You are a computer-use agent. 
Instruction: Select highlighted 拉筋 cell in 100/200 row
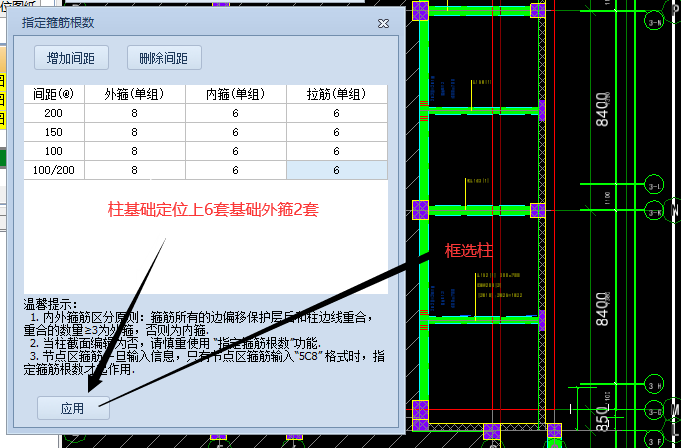coord(337,170)
